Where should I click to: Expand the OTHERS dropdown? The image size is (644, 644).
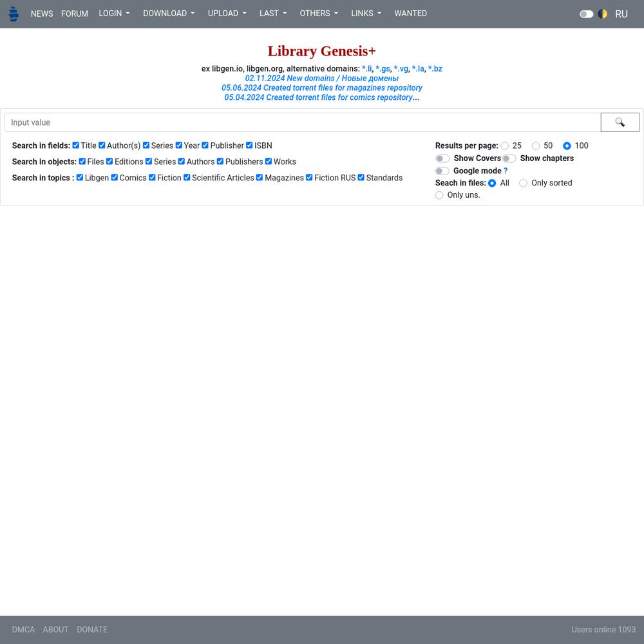tap(319, 13)
